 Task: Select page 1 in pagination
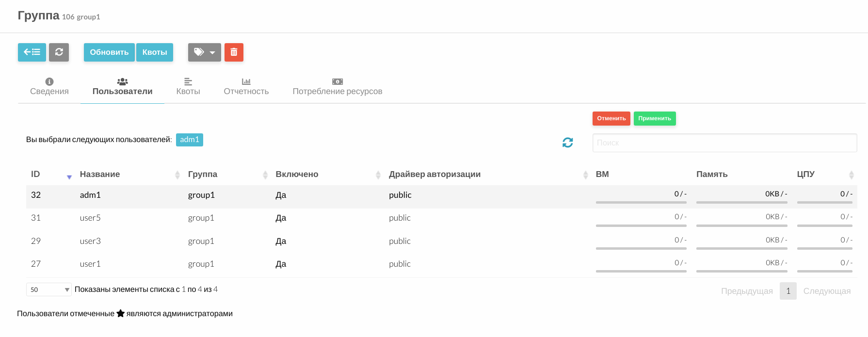click(x=788, y=291)
